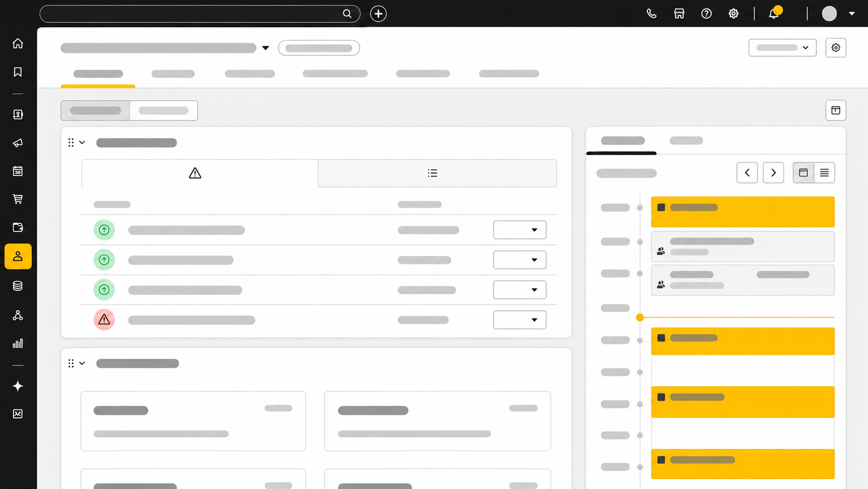Open the bookmark icon in sidebar
Viewport: 868px width, 489px height.
coord(18,72)
